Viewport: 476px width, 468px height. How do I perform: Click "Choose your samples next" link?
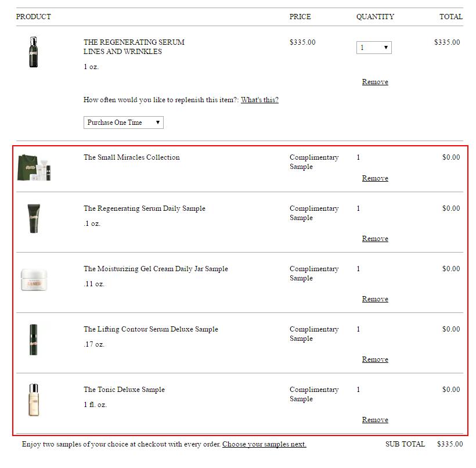[x=264, y=444]
